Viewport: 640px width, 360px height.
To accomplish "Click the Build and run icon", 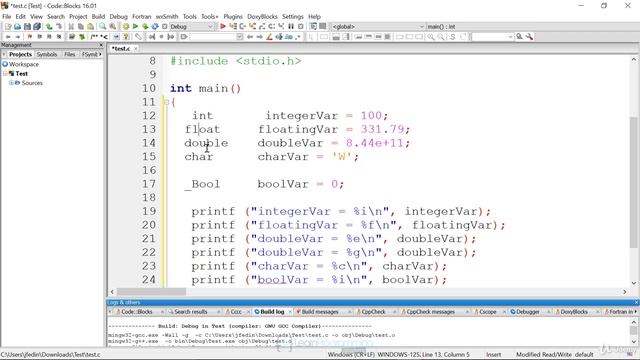I will point(145,27).
